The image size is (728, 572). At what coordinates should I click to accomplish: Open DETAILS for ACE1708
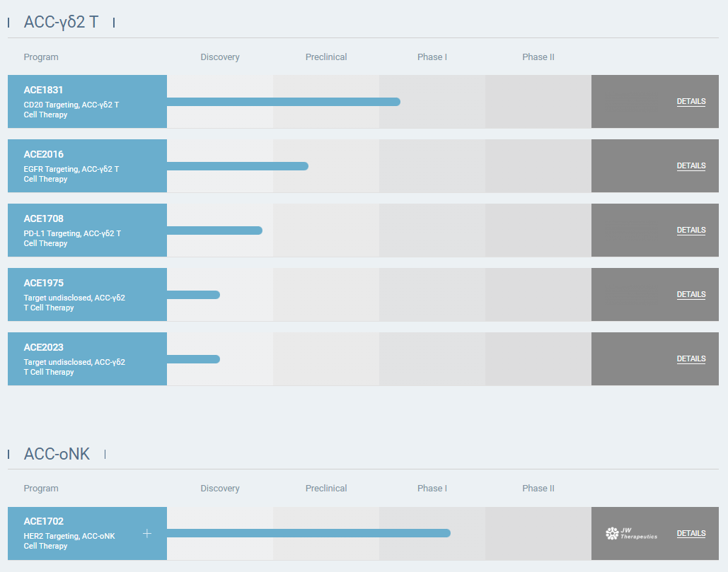pos(691,230)
